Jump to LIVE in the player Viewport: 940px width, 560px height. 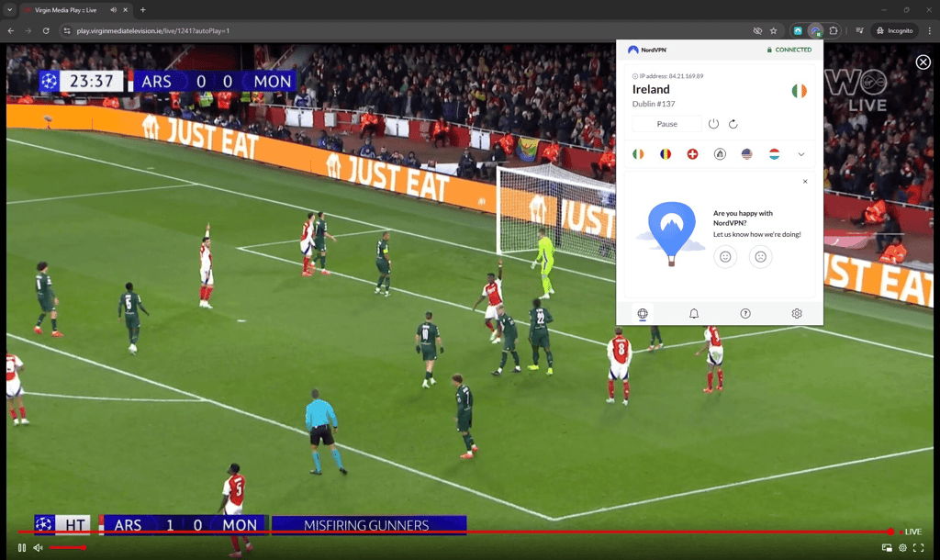point(911,532)
